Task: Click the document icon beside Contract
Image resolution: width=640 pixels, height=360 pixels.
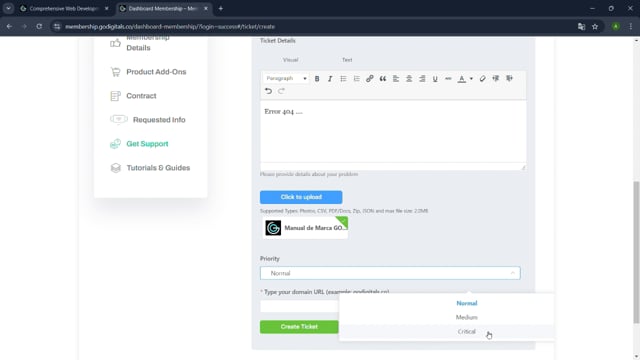Action: click(116, 96)
